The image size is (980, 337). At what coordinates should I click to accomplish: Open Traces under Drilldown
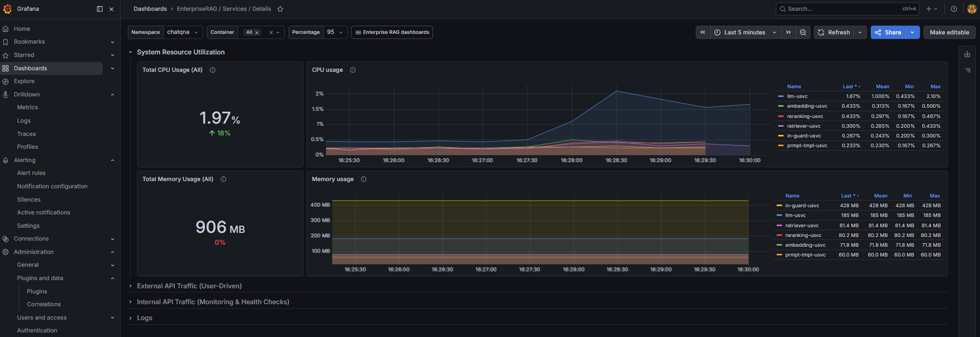pos(27,134)
